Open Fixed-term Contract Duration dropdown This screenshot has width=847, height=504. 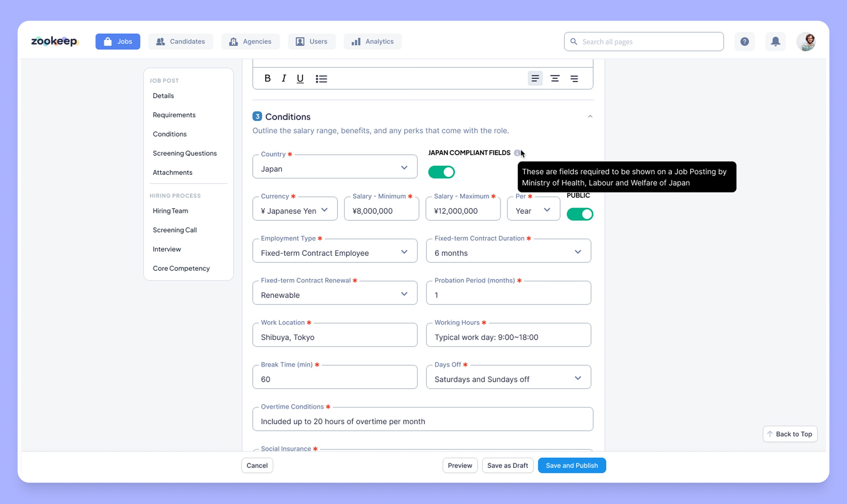(508, 251)
